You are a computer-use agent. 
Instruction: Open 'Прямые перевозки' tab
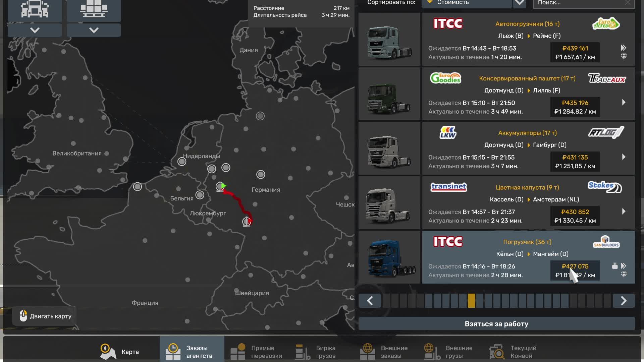pos(257,352)
